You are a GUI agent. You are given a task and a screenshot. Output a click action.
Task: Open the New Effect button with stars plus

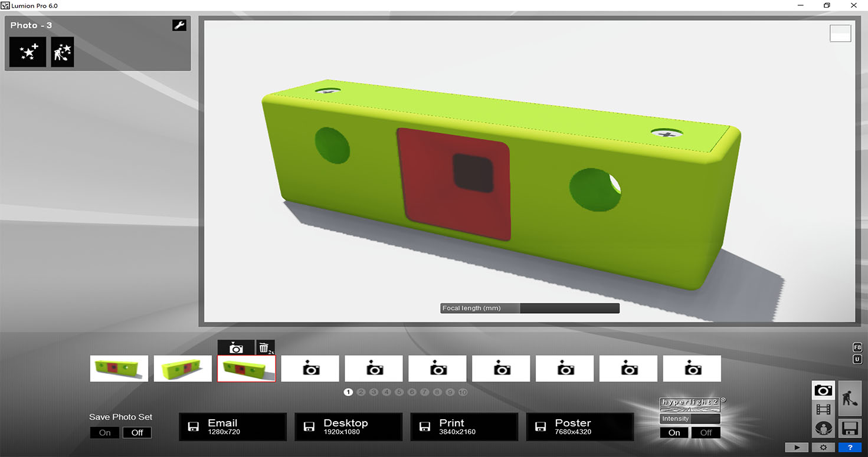tap(28, 52)
